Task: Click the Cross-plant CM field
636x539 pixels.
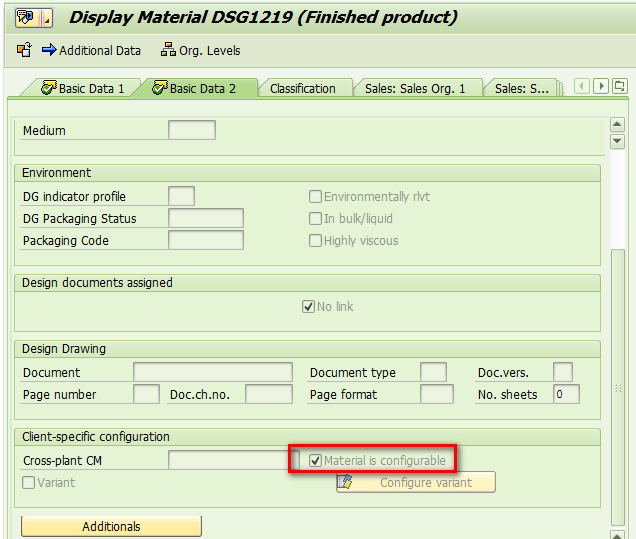Action: click(234, 460)
